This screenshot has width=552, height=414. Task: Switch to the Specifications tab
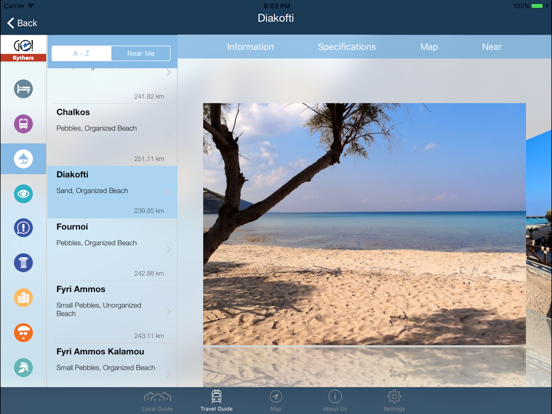pyautogui.click(x=347, y=47)
